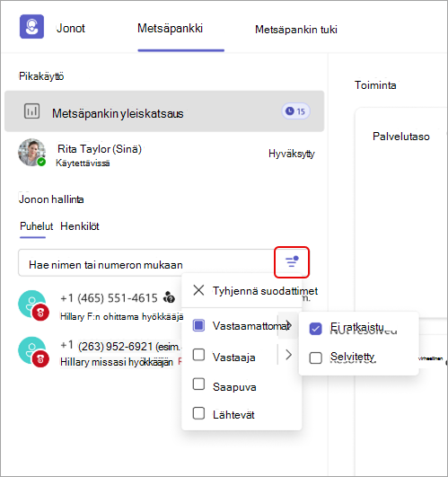Image resolution: width=448 pixels, height=477 pixels.
Task: Click the X icon beside Tyhjennä suodattimet
Action: point(198,290)
